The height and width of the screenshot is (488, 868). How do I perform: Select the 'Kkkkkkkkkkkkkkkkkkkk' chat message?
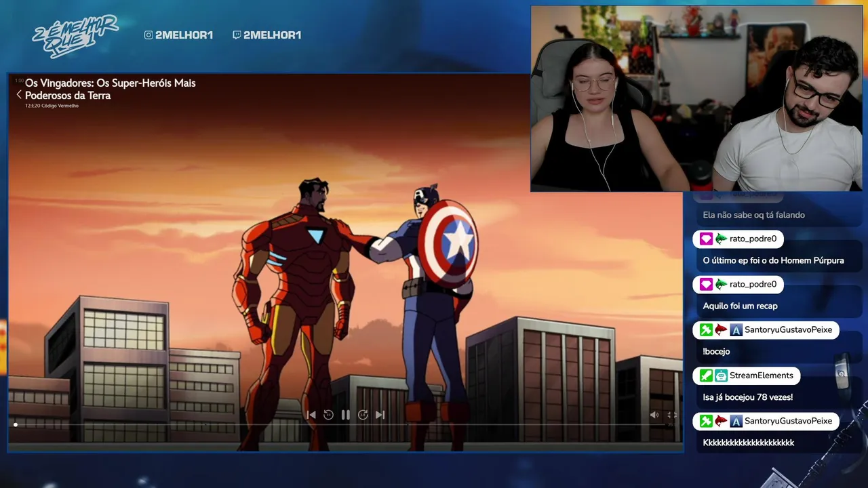click(x=748, y=443)
